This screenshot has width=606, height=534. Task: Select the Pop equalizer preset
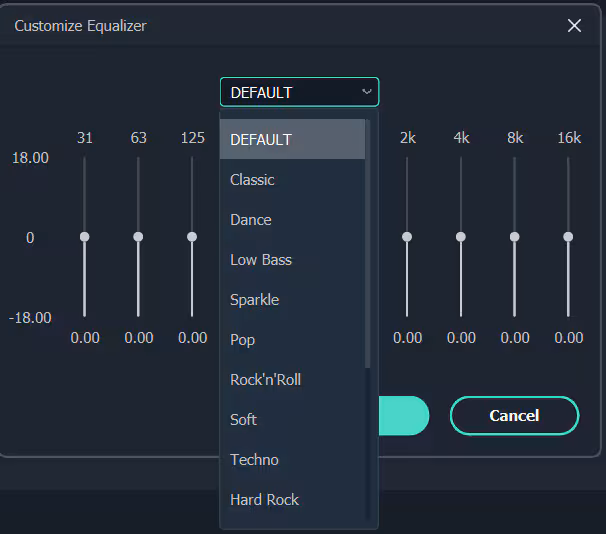(292, 340)
